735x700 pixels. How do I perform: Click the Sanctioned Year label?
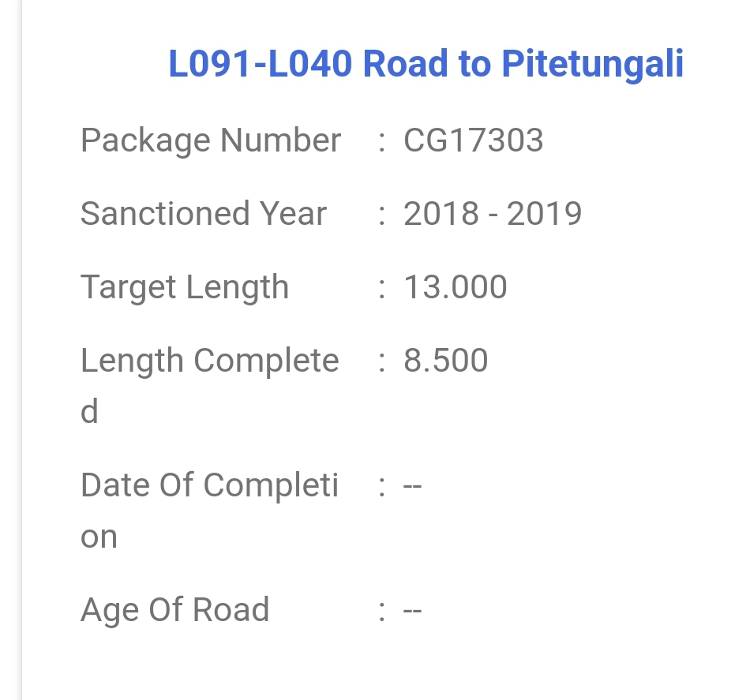(204, 214)
